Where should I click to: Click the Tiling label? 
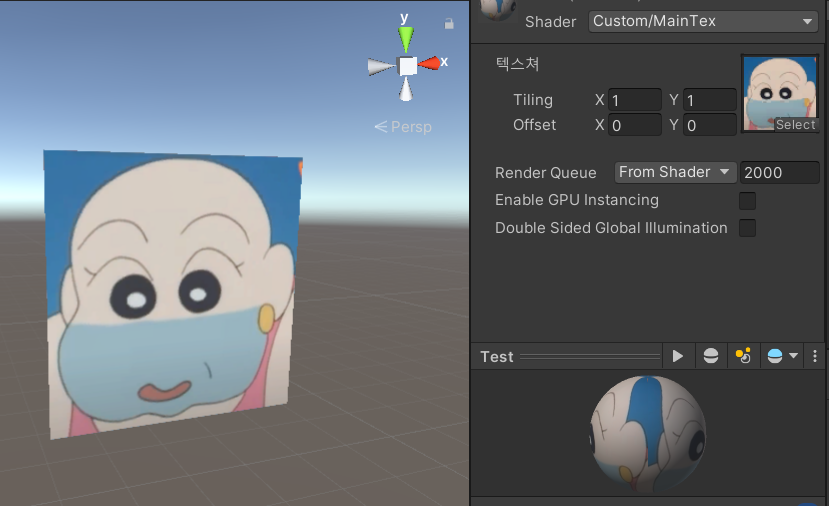point(533,100)
